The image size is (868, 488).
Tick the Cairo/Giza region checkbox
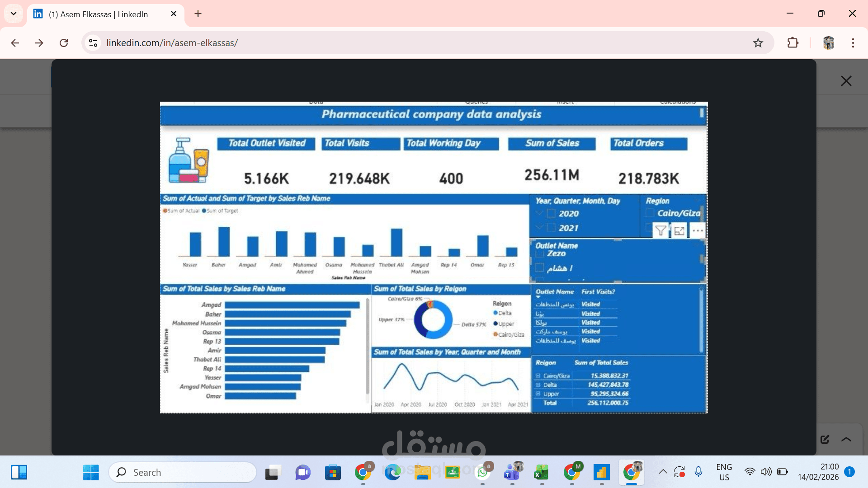pos(650,213)
